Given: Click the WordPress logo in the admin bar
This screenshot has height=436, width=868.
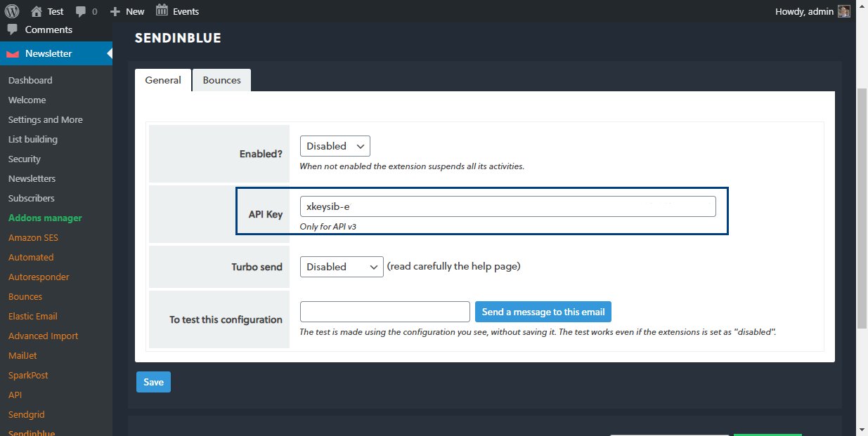Looking at the screenshot, I should tap(10, 11).
